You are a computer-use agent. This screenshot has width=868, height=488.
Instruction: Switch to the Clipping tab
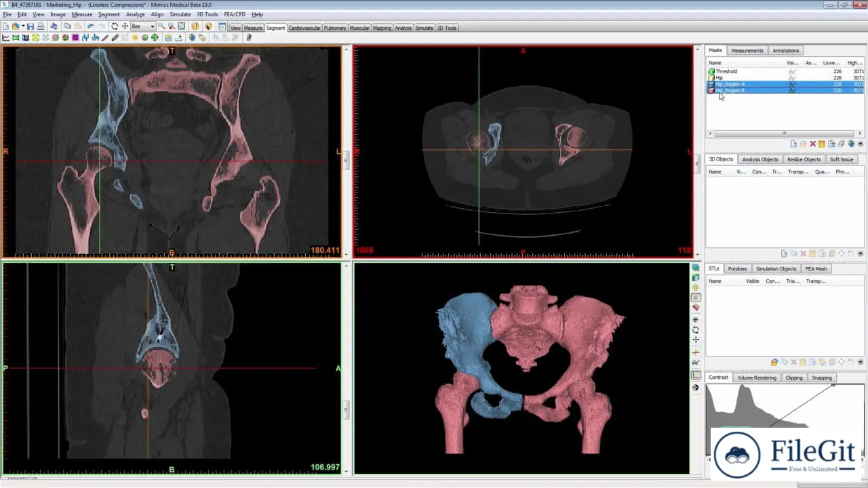coord(793,378)
